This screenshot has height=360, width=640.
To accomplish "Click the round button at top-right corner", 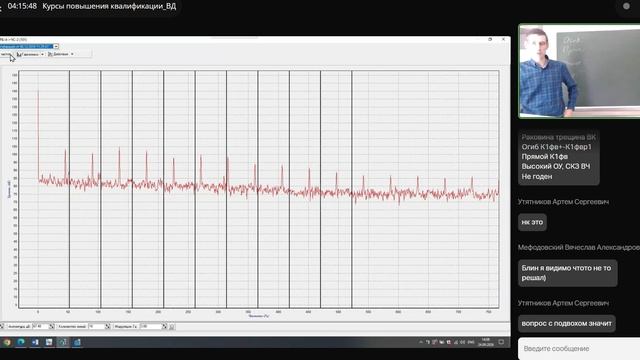I will [x=627, y=6].
